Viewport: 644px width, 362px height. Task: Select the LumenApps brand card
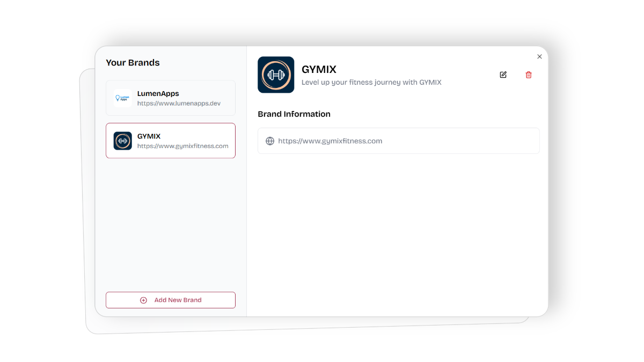(171, 98)
